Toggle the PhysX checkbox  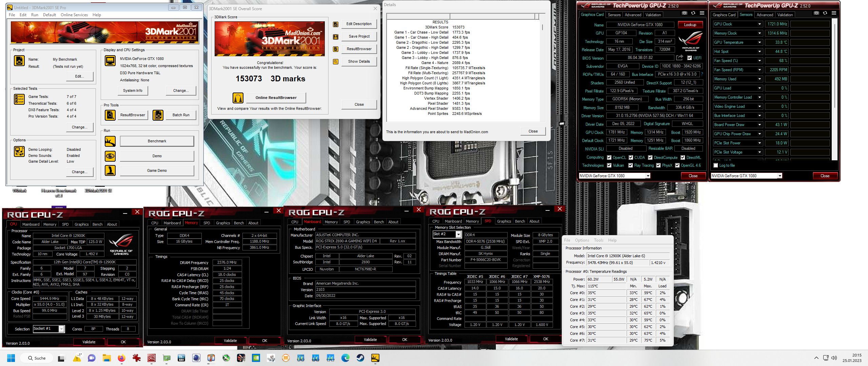coord(658,165)
